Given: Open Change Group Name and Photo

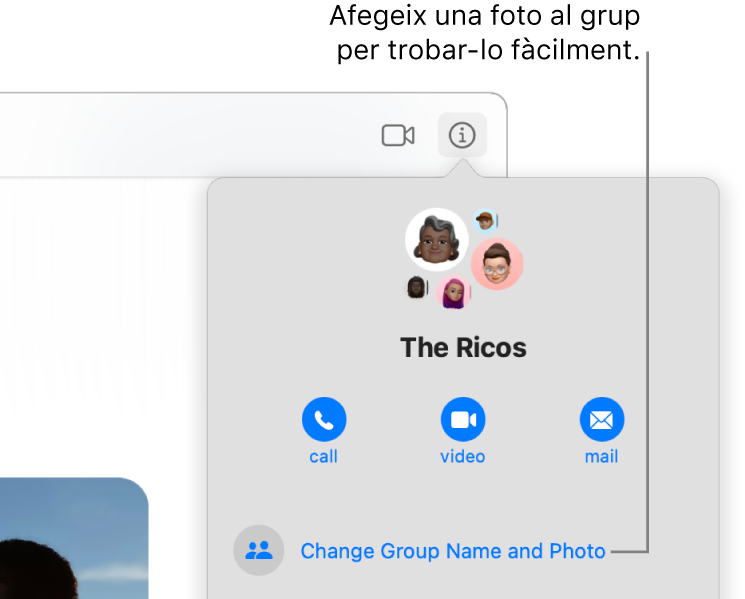Looking at the screenshot, I should [453, 551].
